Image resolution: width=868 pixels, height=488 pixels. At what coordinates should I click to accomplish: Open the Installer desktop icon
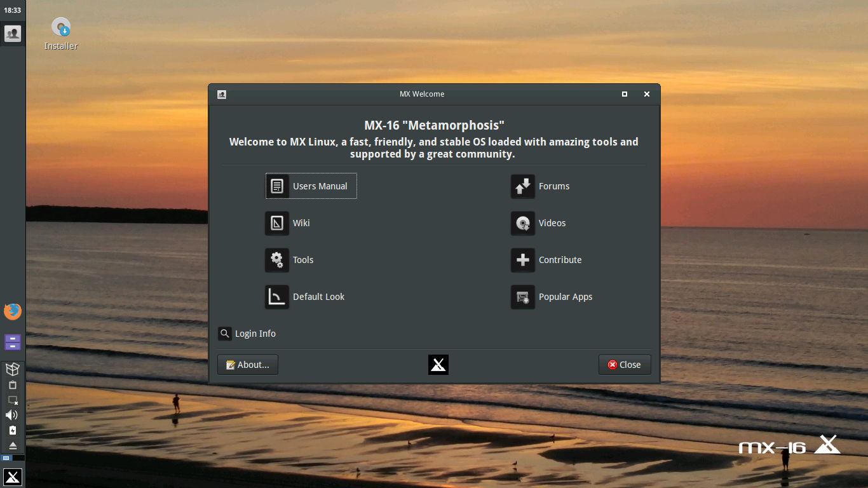[61, 34]
